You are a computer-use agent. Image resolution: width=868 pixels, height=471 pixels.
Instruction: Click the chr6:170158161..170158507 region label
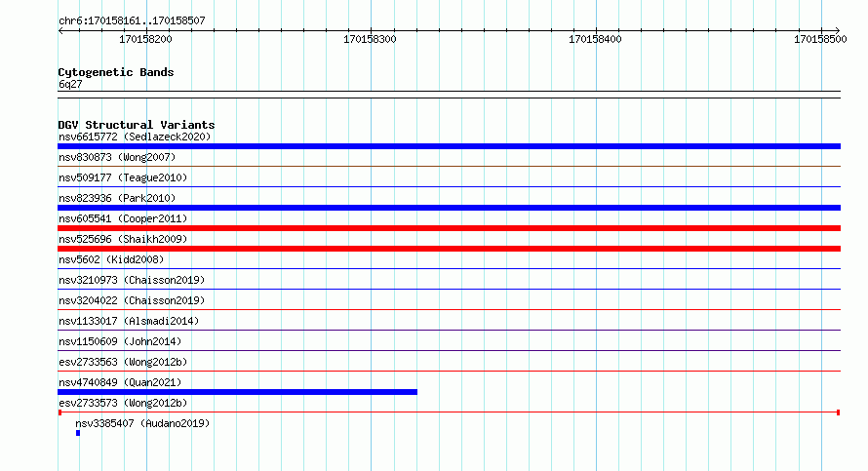132,20
